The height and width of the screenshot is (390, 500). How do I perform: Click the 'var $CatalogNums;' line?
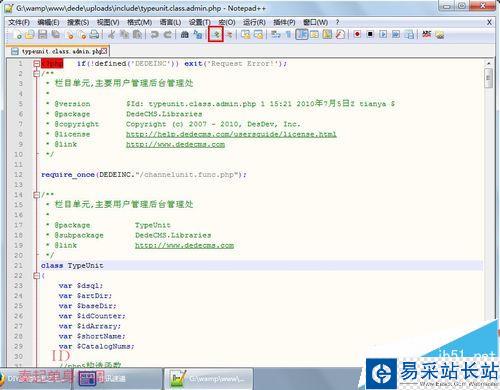click(x=96, y=346)
